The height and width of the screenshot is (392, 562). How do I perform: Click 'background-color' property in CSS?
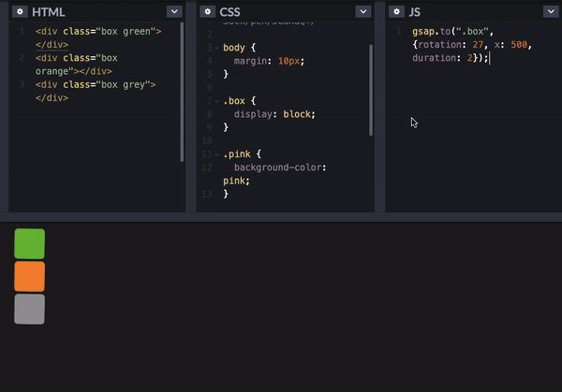(278, 167)
